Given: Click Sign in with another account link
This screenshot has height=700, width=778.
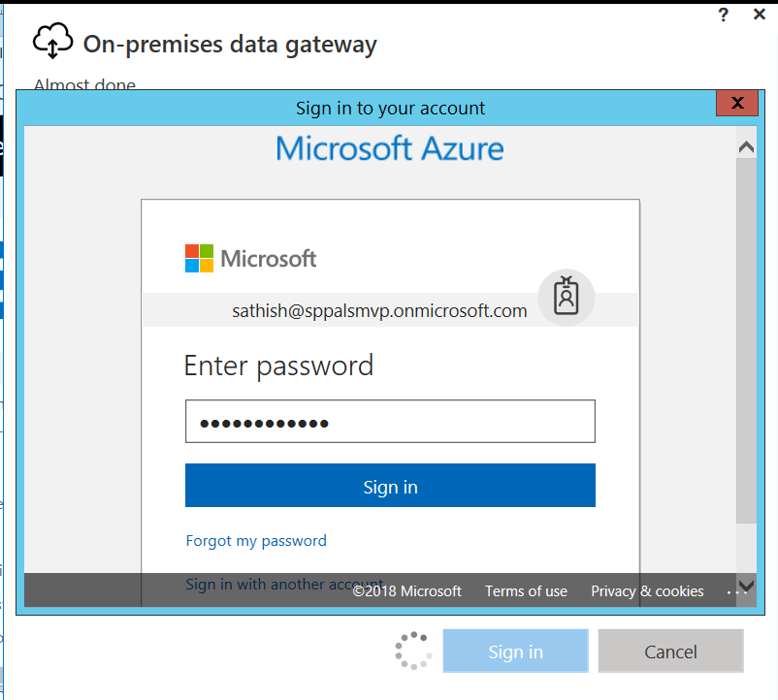Looking at the screenshot, I should pos(284,584).
